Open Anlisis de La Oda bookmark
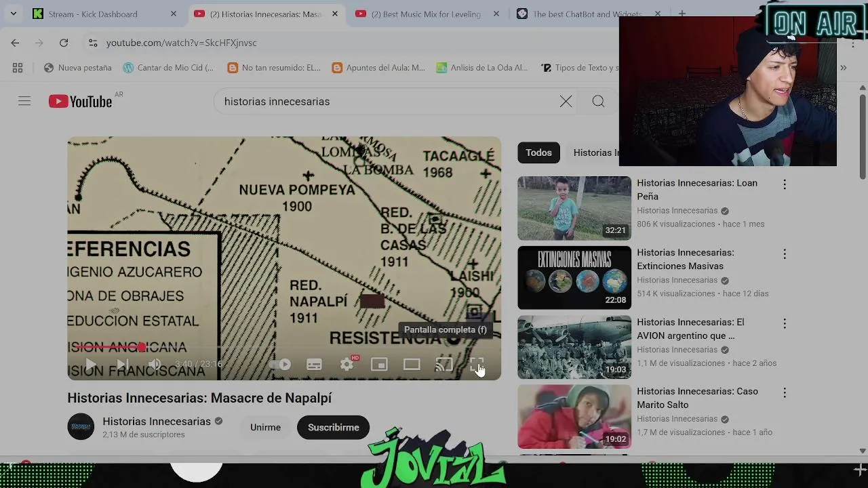This screenshot has height=488, width=868. coord(482,68)
